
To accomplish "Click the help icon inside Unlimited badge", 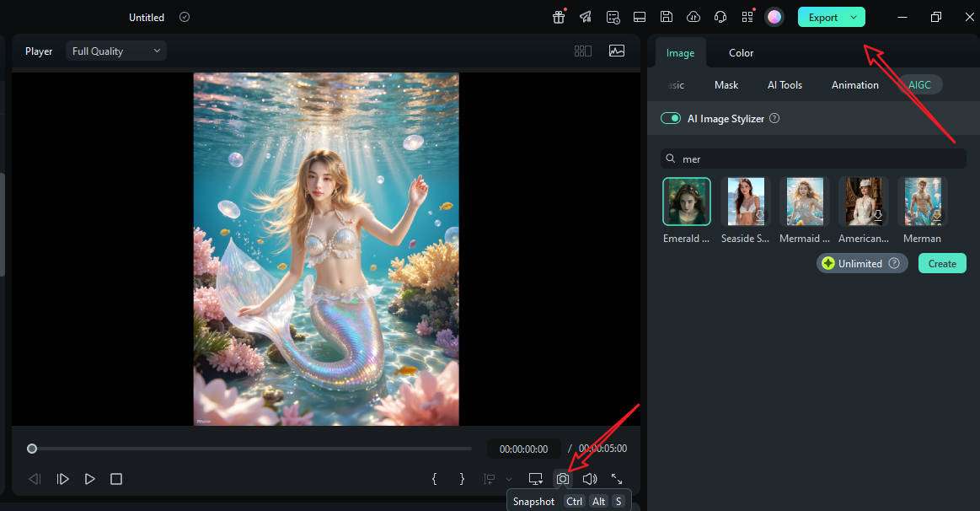I will click(x=894, y=263).
